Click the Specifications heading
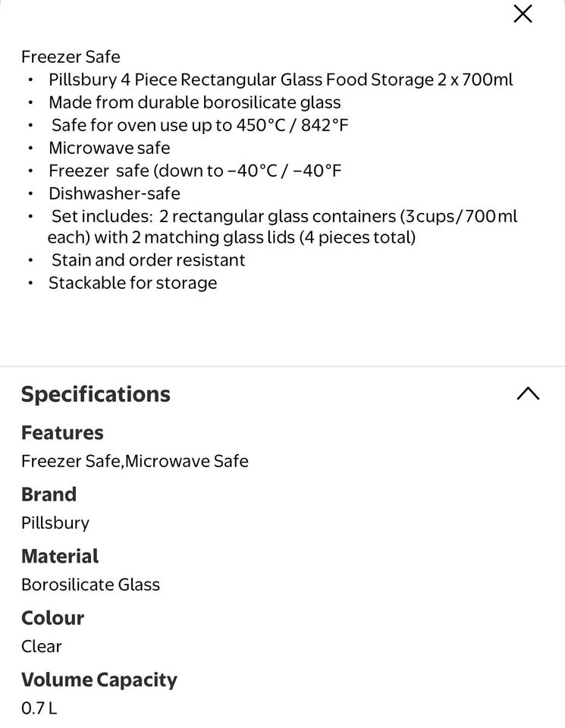Image resolution: width=565 pixels, height=728 pixels. (x=96, y=394)
